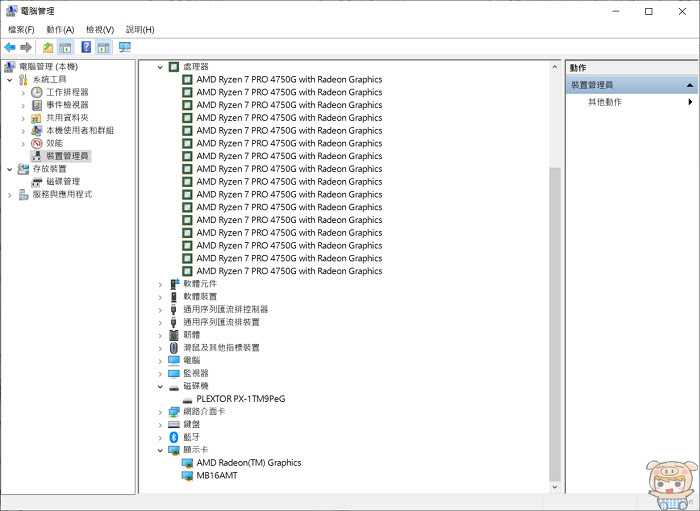Collapse the 顯示卡 display adapters category
Screen dimensions: 700x511
click(x=160, y=450)
